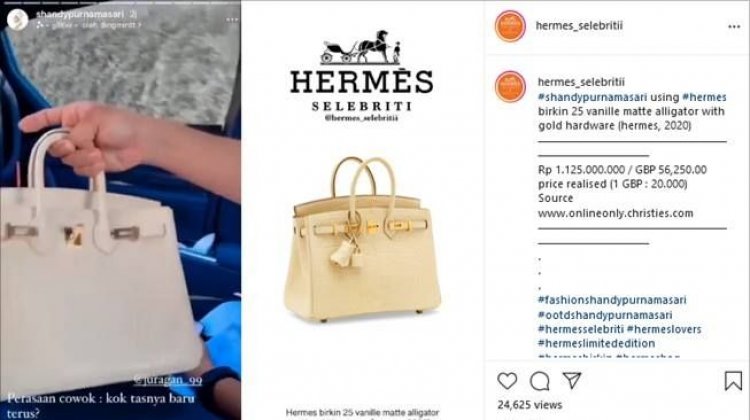Click the Hermès Selebriti horse carriage logo
The width and height of the screenshot is (750, 420).
pos(361,47)
